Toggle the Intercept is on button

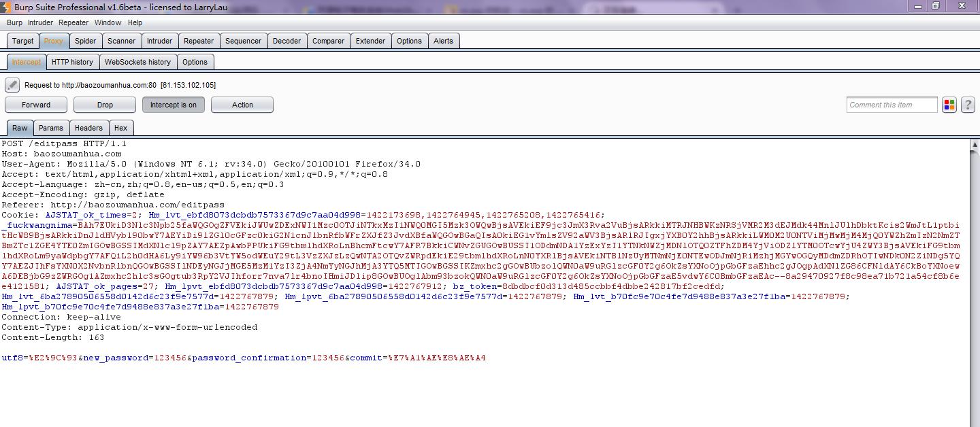[x=174, y=105]
